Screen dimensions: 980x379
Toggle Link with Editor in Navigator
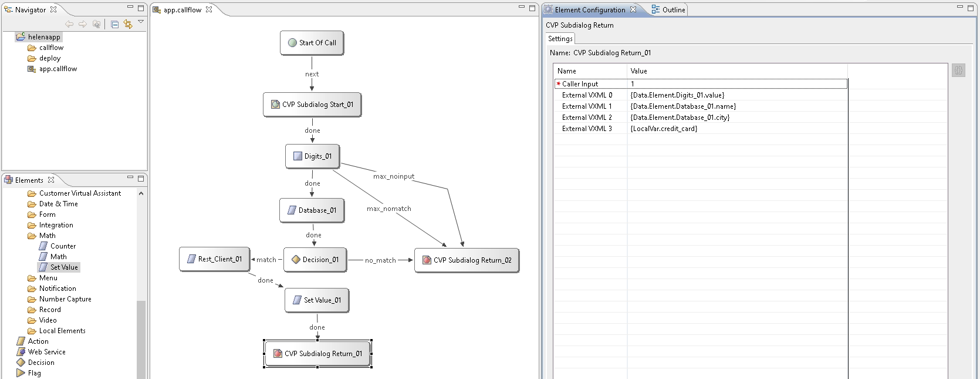(128, 24)
